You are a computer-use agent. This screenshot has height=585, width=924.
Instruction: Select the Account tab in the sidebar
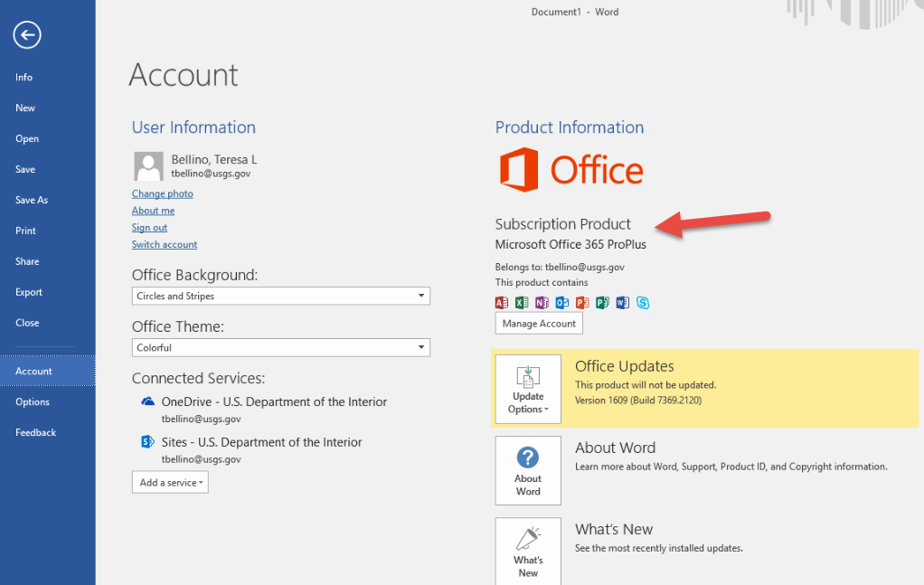47,371
